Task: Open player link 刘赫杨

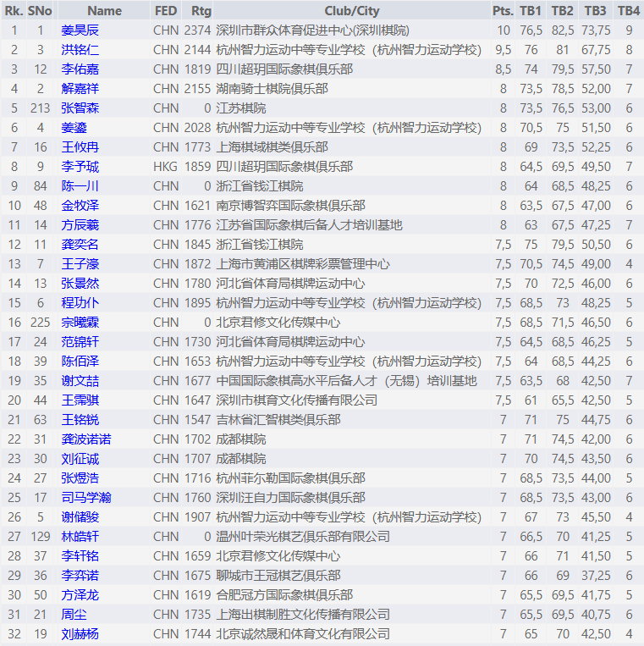Action: [80, 633]
